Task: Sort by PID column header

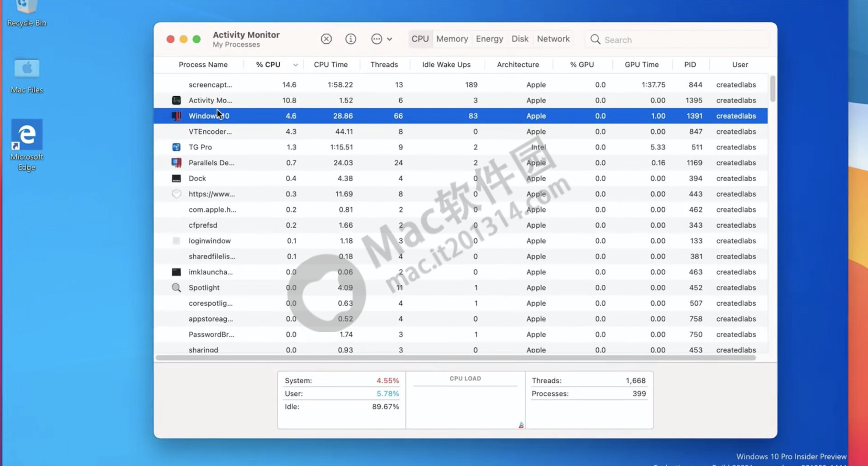Action: tap(690, 65)
